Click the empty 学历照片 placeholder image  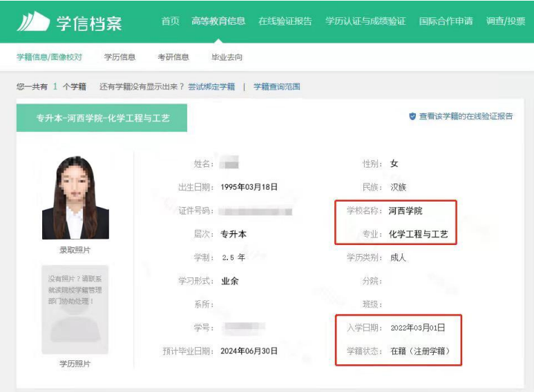(75, 309)
